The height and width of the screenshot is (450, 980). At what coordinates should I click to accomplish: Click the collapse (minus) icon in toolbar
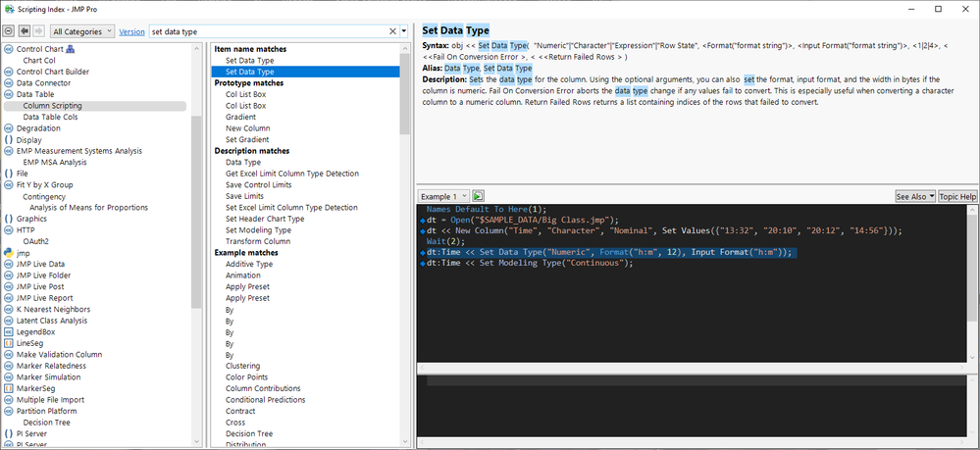(9, 31)
